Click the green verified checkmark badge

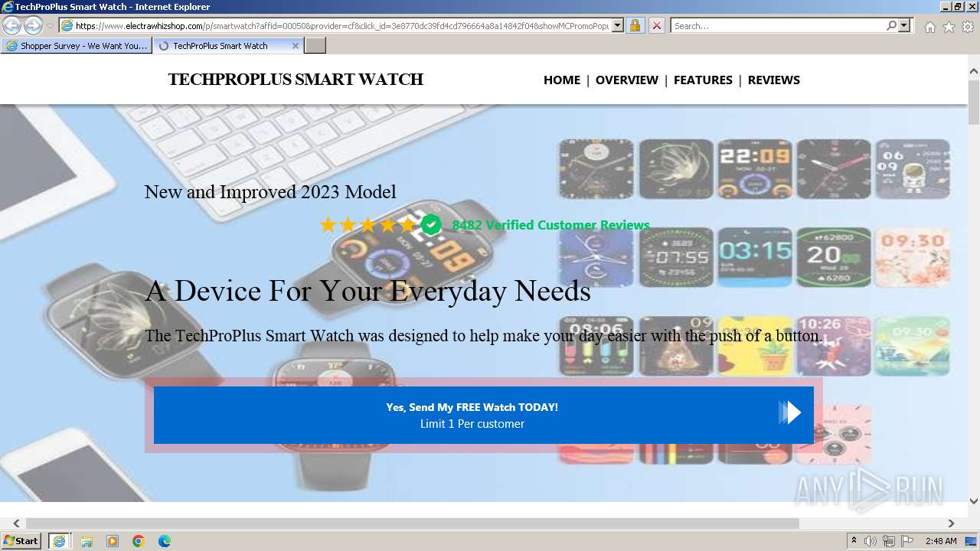(x=431, y=225)
